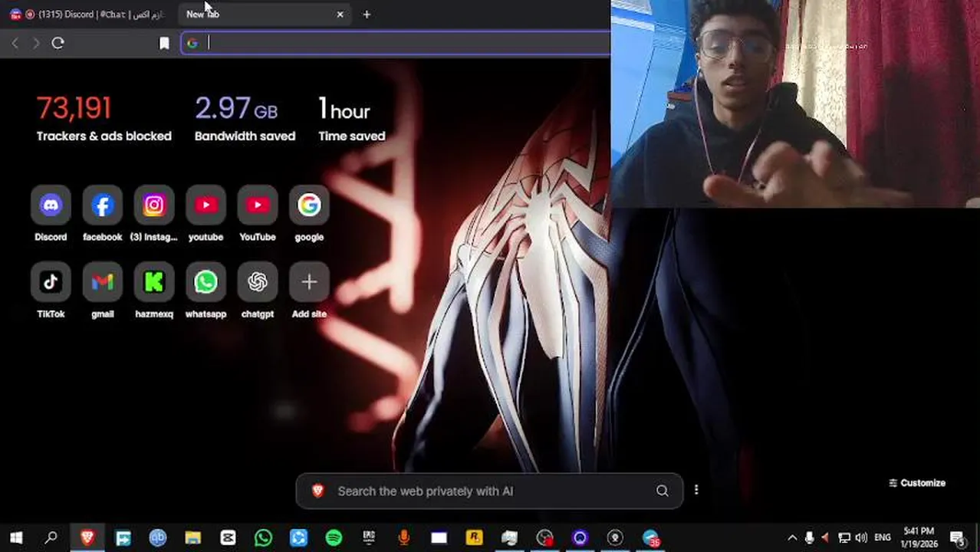Click the Brave browser taskbar icon
Screen dimensions: 980x552
pos(87,538)
